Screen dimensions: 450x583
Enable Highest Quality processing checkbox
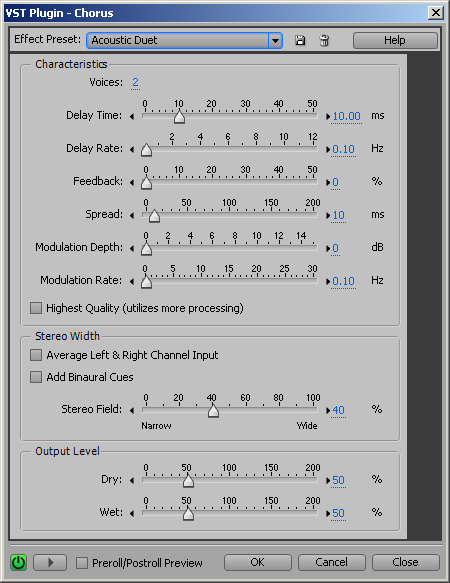coord(36,308)
